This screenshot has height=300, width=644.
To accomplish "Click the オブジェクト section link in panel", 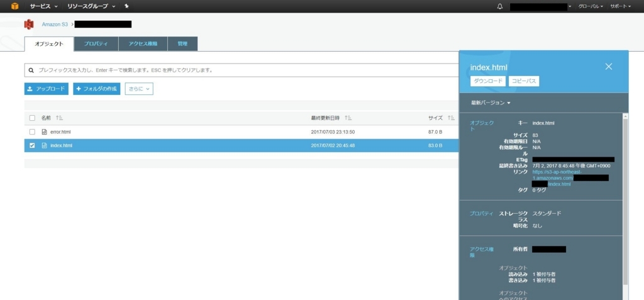I will point(482,126).
